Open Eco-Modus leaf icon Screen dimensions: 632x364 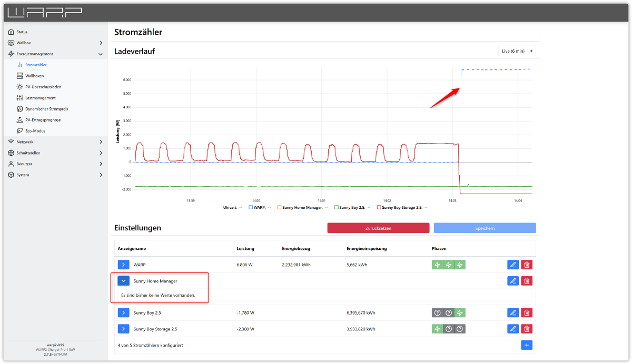coord(20,130)
